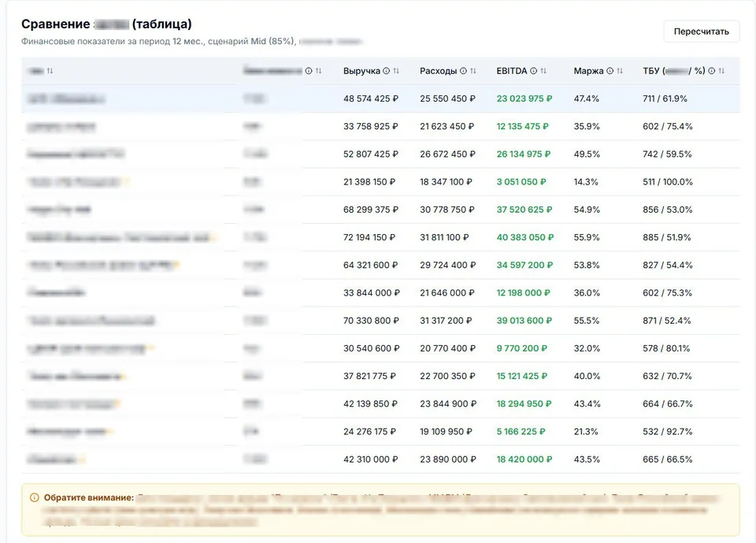
Task: Select the EBITDA value 5 166 225 ₽
Action: 521,432
